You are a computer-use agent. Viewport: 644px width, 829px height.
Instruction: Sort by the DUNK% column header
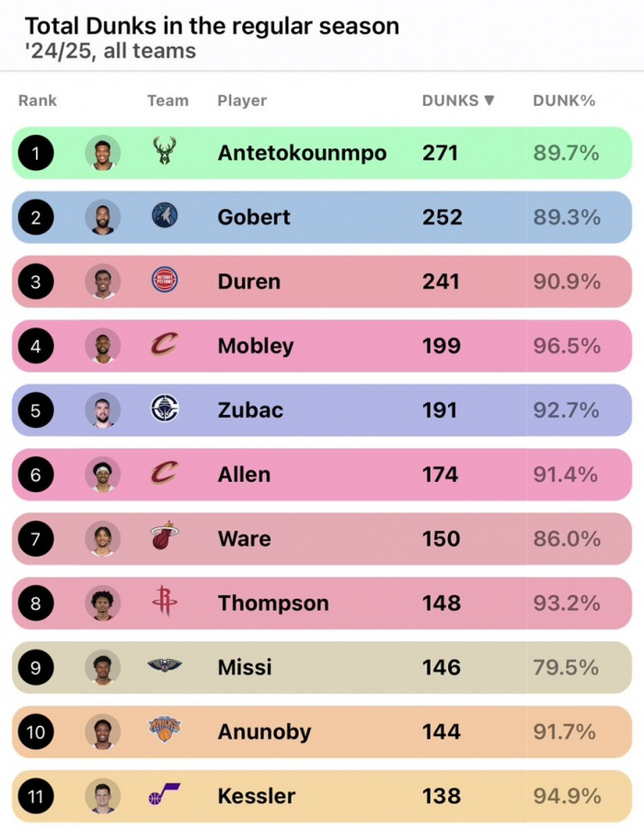564,100
